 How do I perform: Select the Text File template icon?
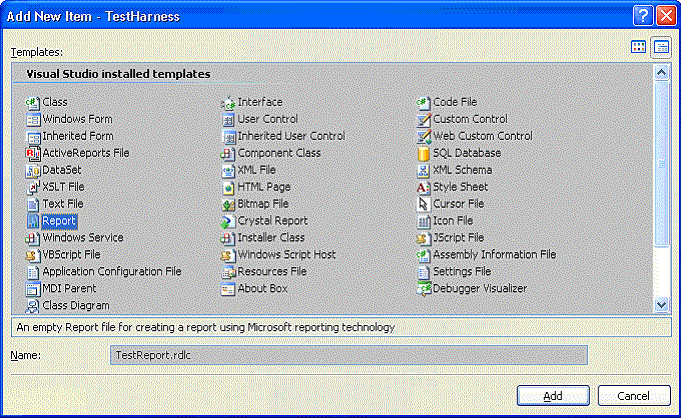[x=33, y=204]
